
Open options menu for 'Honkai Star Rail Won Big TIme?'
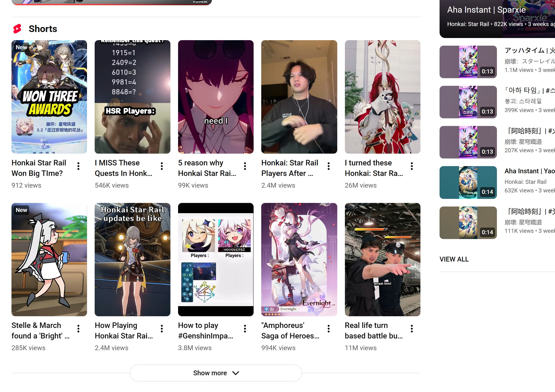coord(78,166)
